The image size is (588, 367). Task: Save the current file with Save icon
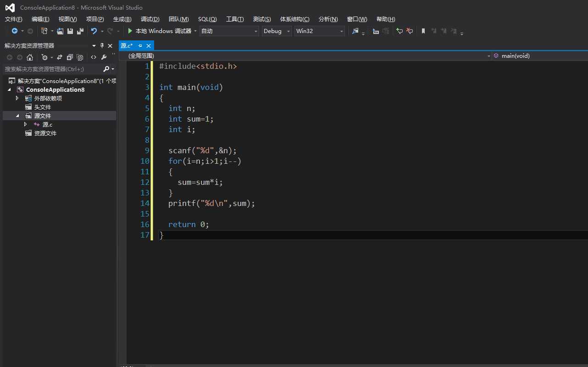[70, 31]
